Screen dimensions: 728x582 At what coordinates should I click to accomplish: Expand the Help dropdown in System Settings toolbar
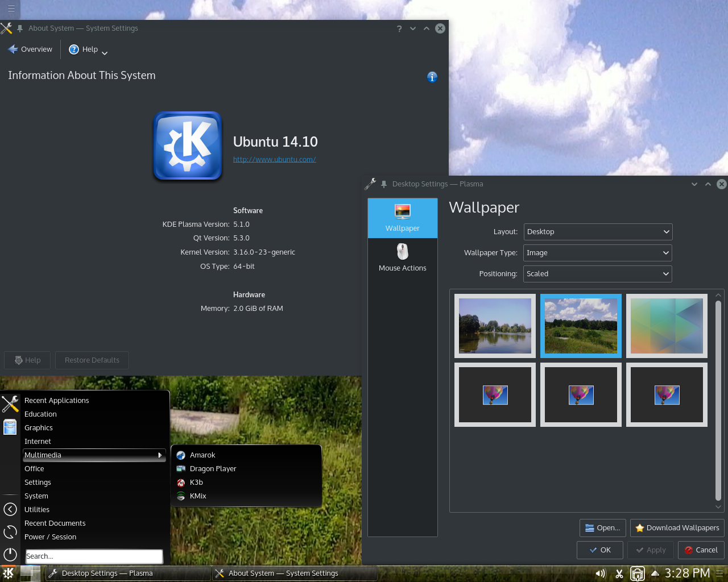(88, 49)
